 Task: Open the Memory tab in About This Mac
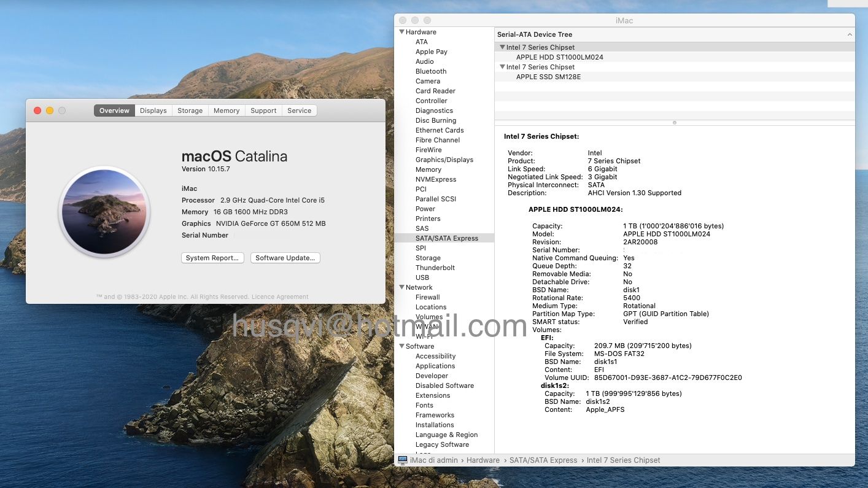227,110
